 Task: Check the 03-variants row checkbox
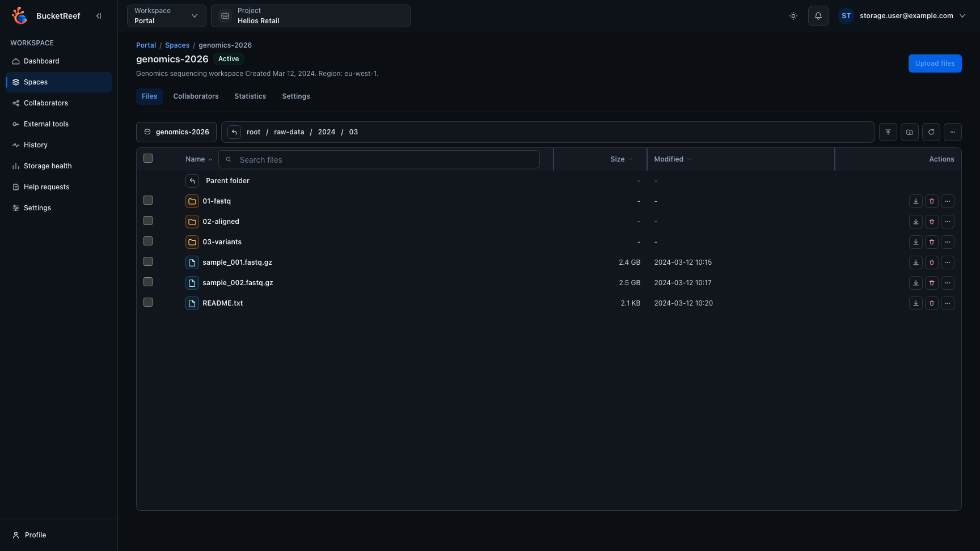[x=148, y=241]
